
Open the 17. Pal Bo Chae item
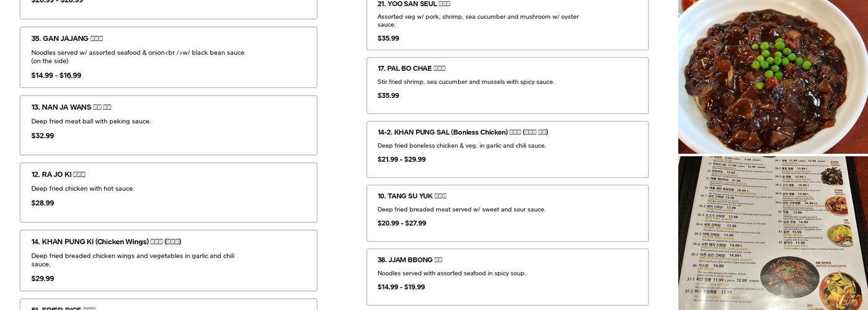pos(507,86)
